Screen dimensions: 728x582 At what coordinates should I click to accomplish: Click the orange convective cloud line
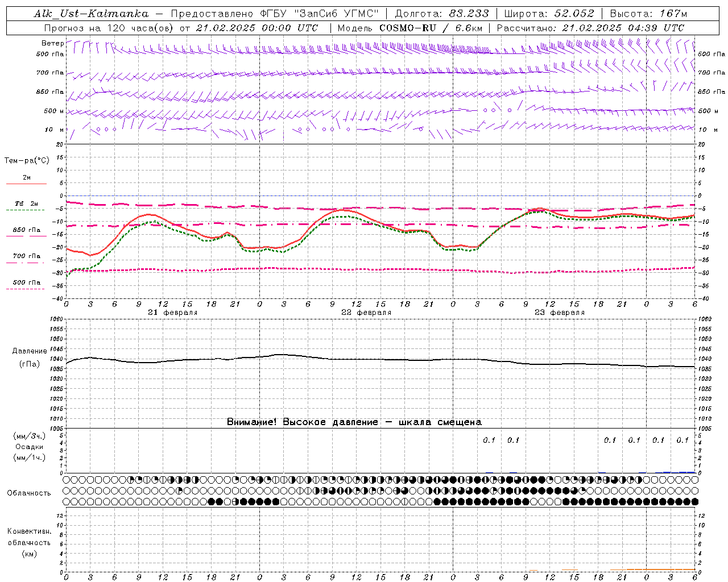654,569
